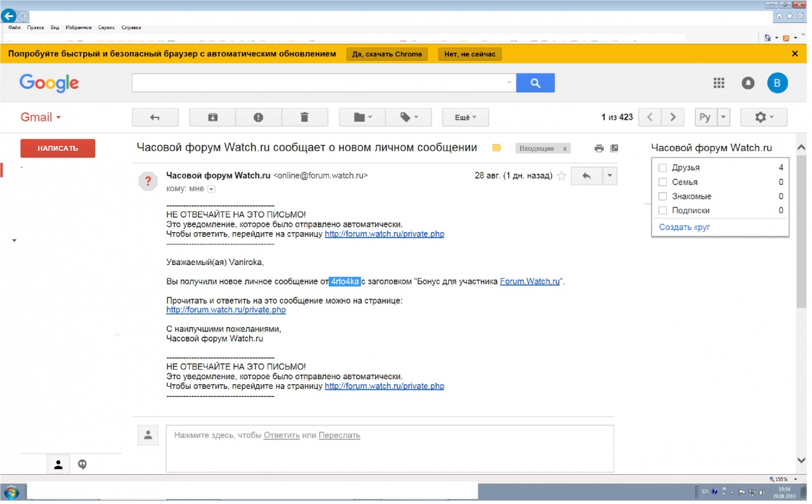Tick the Семья circle checkbox
The height and width of the screenshot is (504, 812).
coord(663,182)
